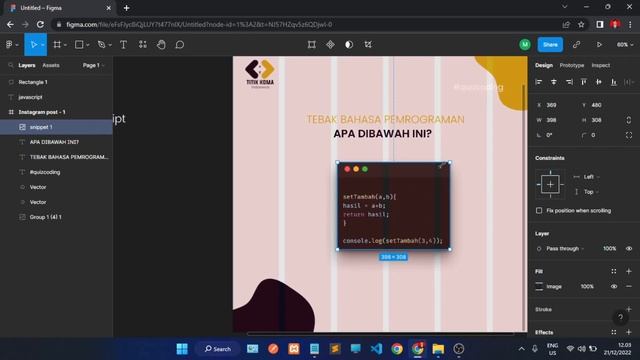Select the Text tool

tap(123, 44)
